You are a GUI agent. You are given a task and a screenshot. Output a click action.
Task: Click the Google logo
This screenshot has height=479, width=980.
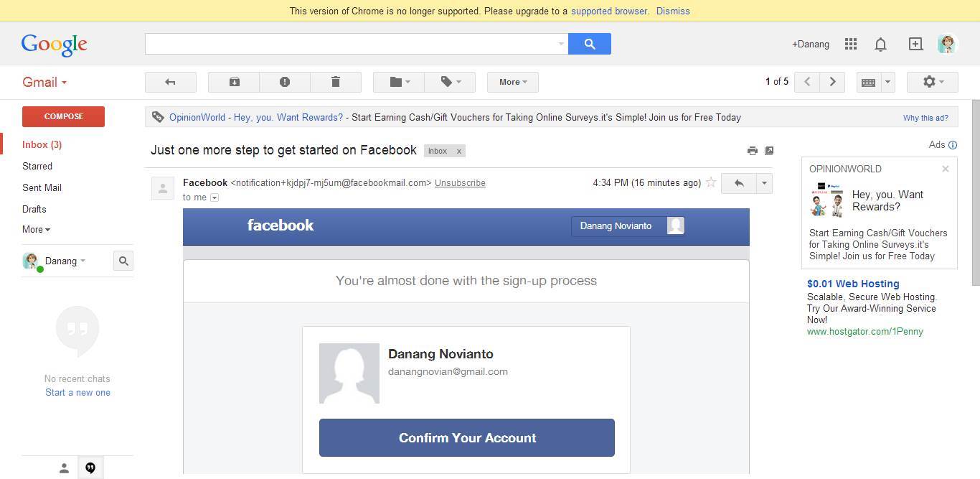pos(55,45)
